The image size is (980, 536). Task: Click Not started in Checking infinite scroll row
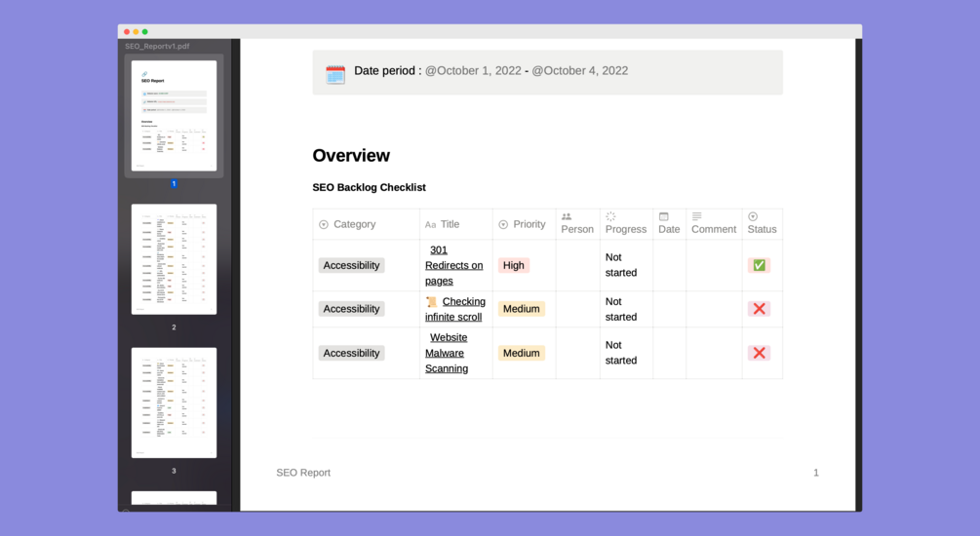pos(621,309)
